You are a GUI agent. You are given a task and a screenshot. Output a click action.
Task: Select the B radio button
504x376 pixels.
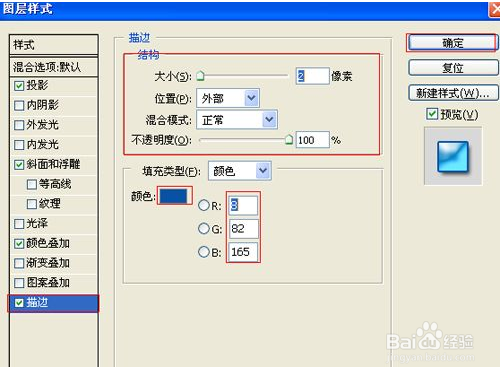204,252
